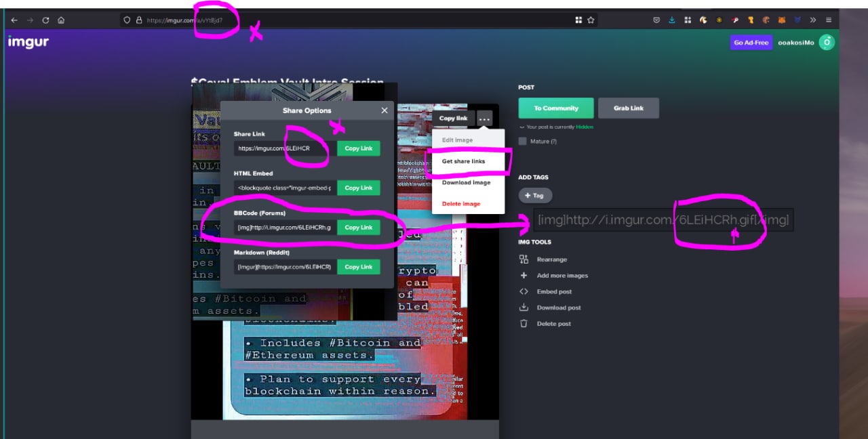Click the Hidden post status link
Screen dimensions: 868x439
pos(585,127)
